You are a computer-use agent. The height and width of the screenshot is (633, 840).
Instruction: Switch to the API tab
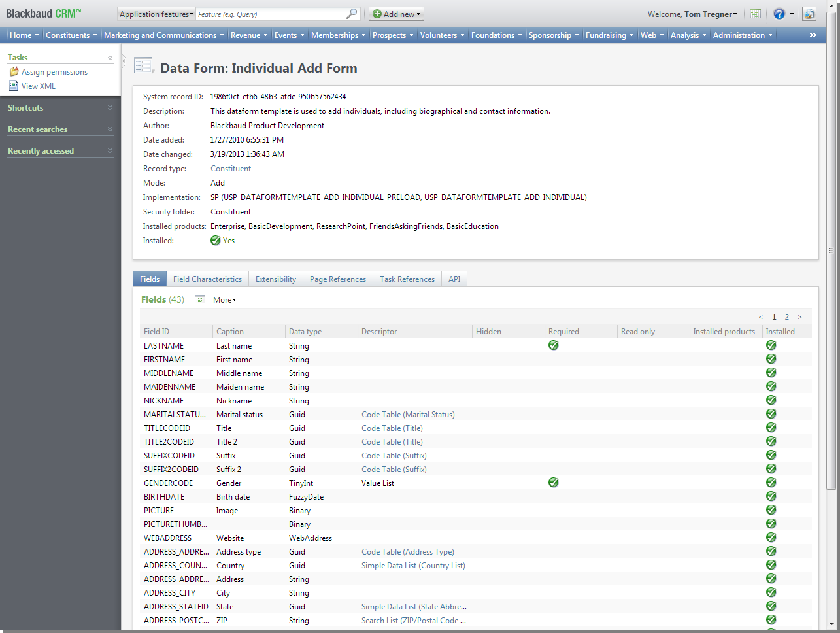pyautogui.click(x=454, y=279)
